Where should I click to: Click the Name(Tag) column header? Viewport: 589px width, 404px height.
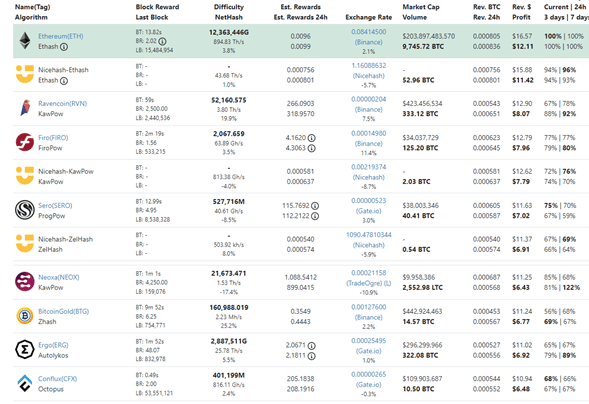(x=32, y=7)
